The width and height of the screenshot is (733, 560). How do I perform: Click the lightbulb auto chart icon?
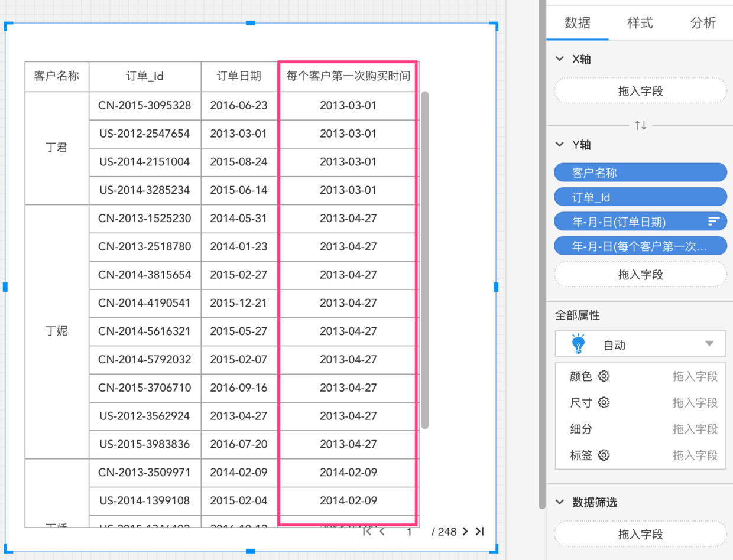tap(579, 344)
